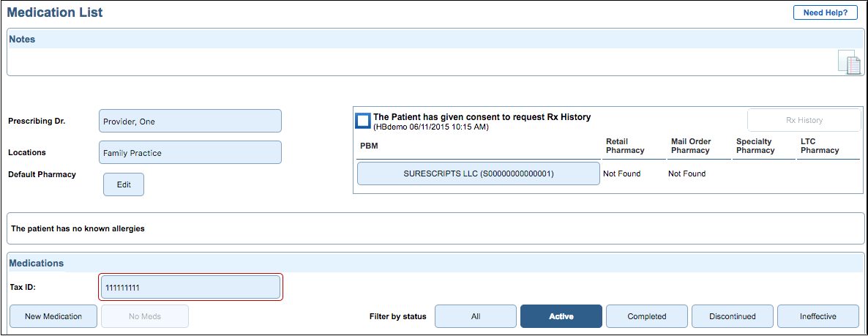Switch filter to Ineffective
The height and width of the screenshot is (336, 868).
tap(818, 316)
